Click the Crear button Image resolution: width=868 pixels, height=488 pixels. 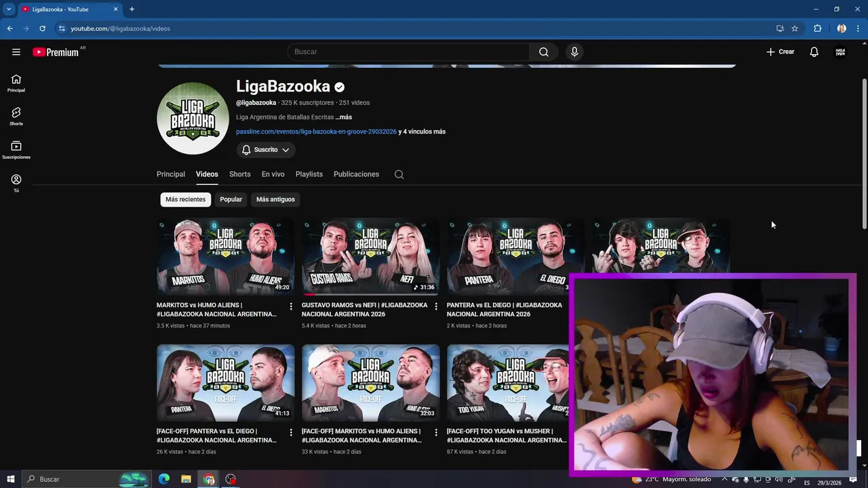coord(781,52)
